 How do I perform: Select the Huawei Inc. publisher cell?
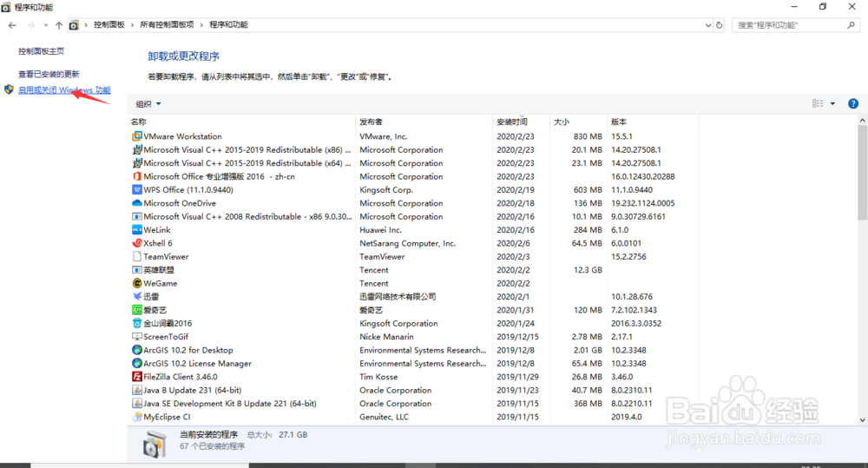[x=380, y=229]
